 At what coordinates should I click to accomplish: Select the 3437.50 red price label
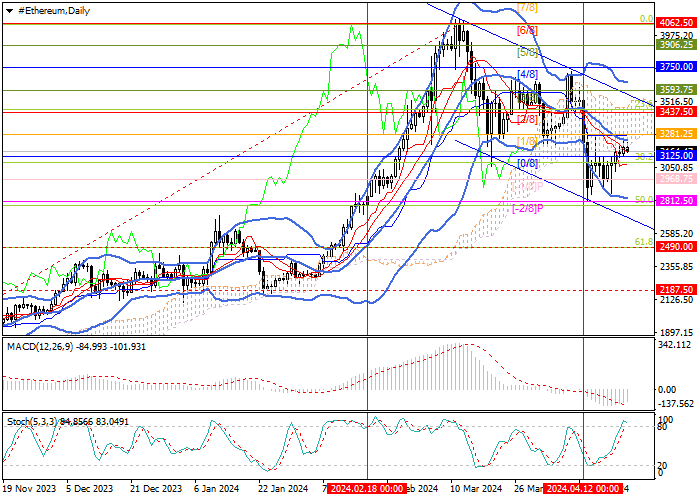676,112
